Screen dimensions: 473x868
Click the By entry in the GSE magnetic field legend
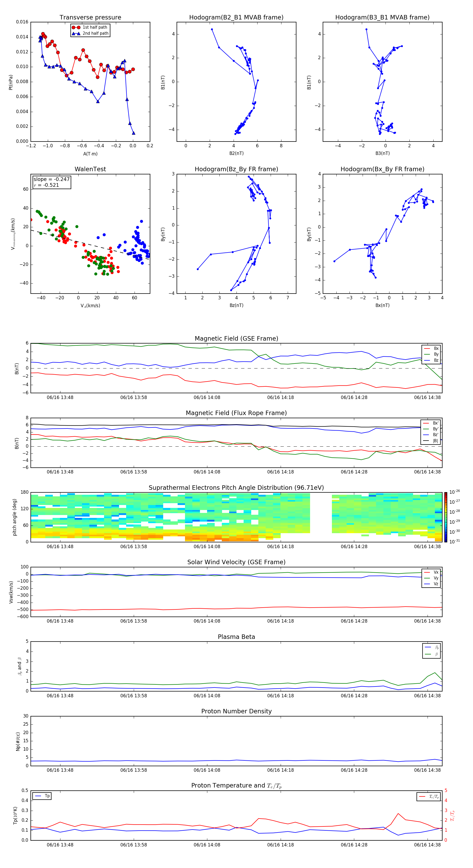(431, 354)
